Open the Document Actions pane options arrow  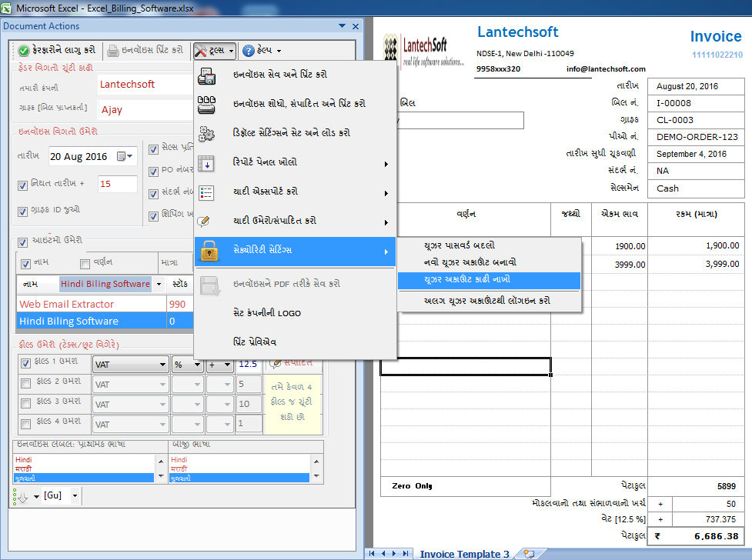click(342, 26)
